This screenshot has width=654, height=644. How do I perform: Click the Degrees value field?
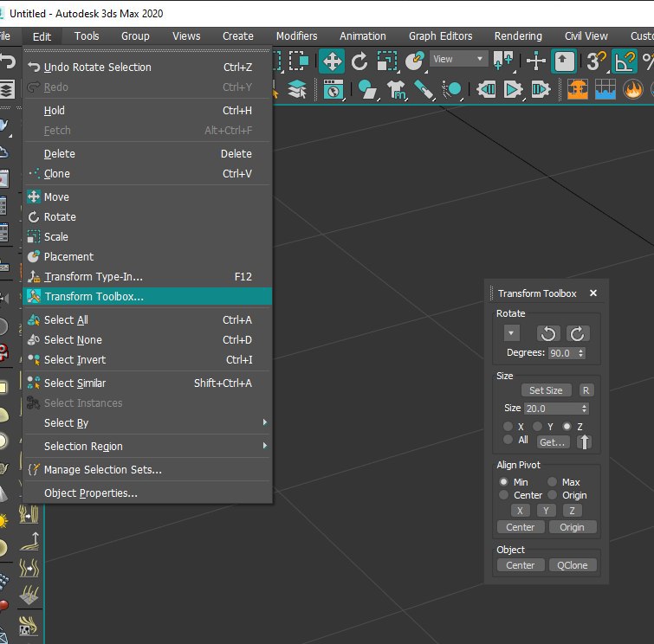click(562, 353)
